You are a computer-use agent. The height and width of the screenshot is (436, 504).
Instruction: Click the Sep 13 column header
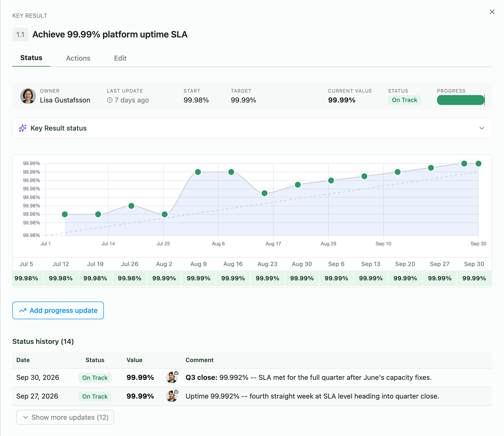point(371,264)
